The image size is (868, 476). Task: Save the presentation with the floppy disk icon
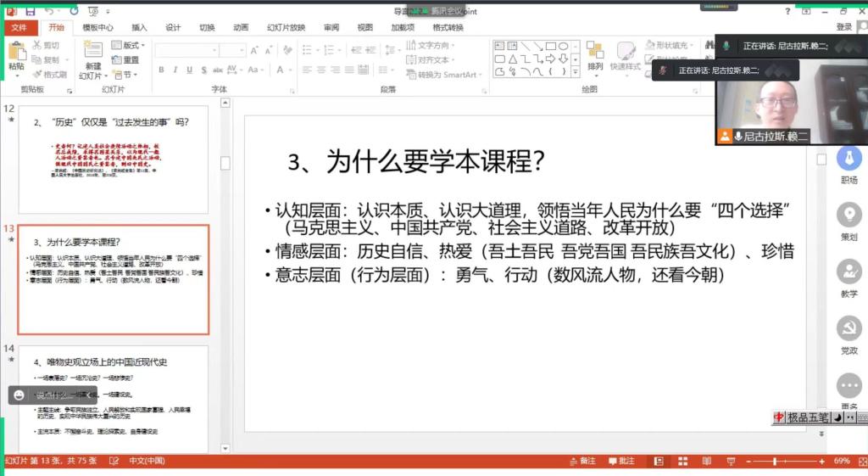(x=31, y=11)
